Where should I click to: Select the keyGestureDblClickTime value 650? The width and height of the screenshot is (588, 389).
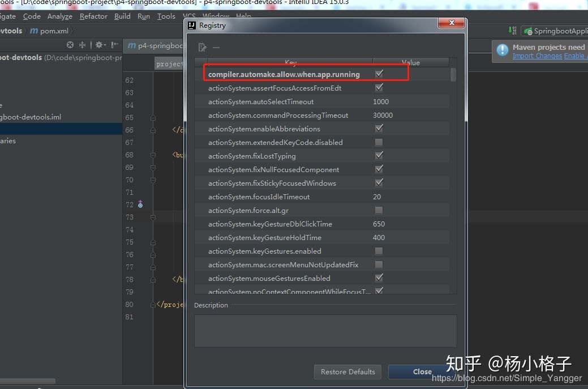click(379, 224)
